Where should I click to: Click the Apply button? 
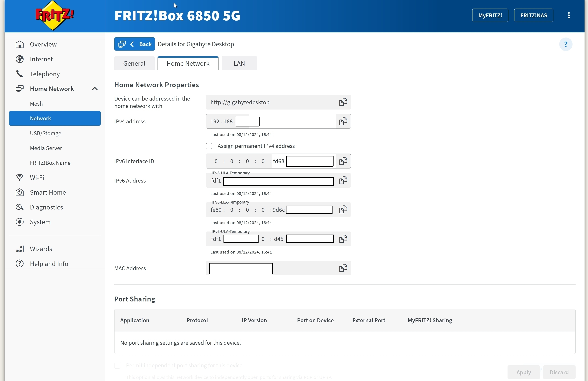coord(524,372)
